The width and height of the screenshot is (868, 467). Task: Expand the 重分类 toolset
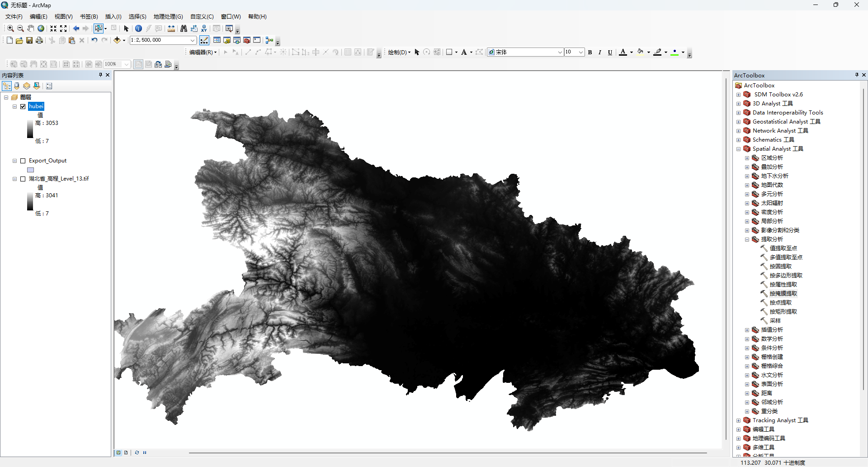point(747,411)
